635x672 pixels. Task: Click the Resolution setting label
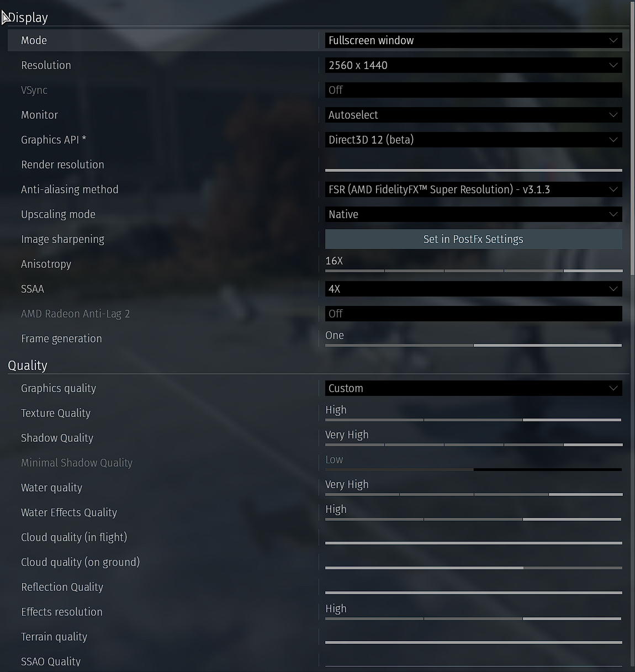pos(46,65)
